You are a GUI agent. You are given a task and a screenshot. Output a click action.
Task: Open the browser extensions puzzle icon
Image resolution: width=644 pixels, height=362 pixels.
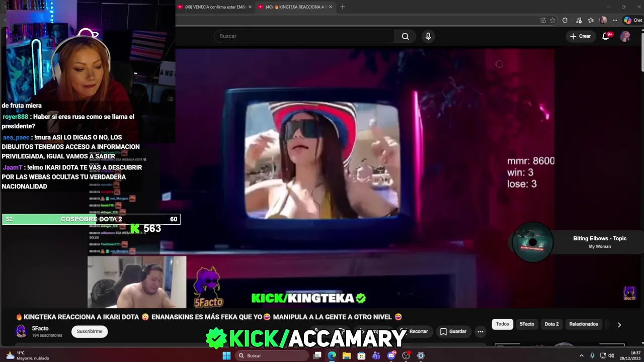(x=565, y=20)
